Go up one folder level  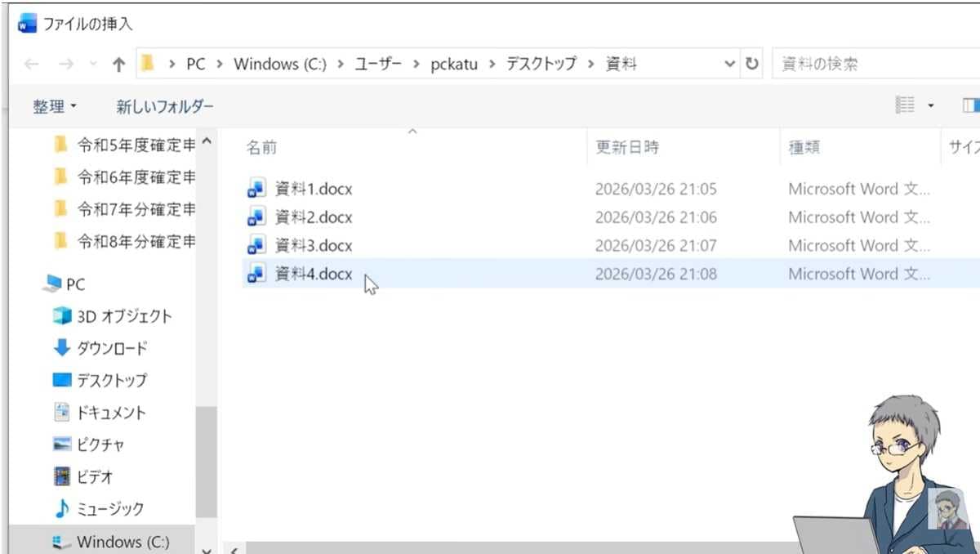click(118, 64)
